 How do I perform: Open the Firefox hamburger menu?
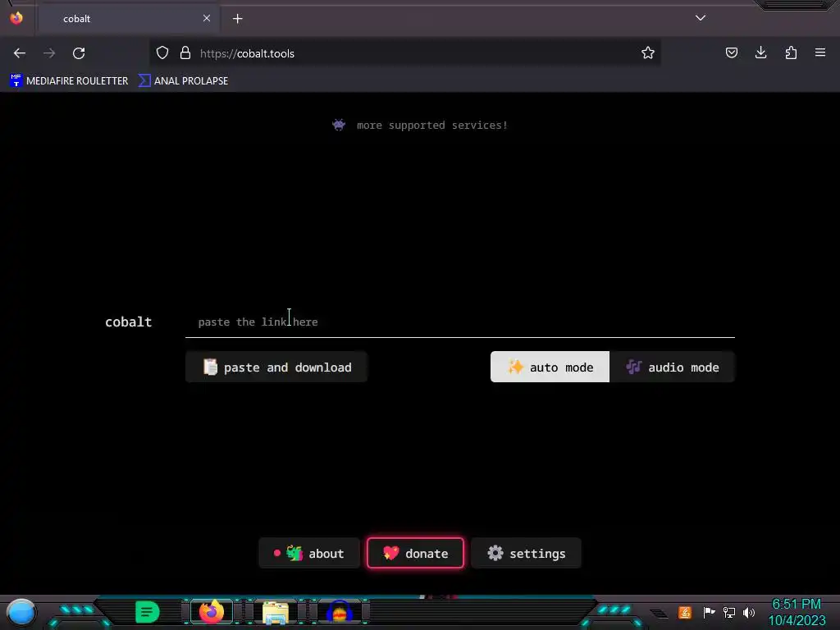coord(820,52)
